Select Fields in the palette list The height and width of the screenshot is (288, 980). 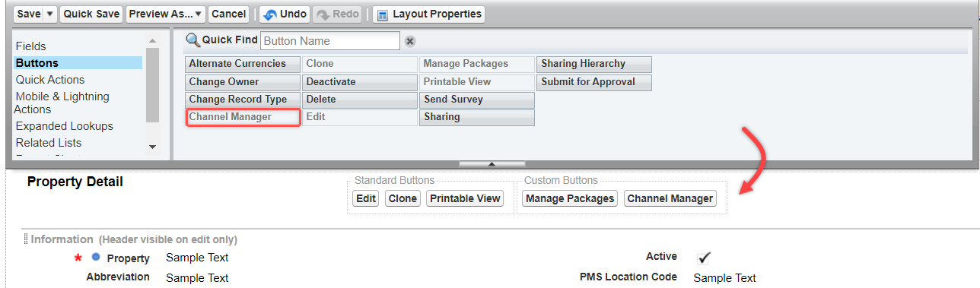[x=31, y=46]
